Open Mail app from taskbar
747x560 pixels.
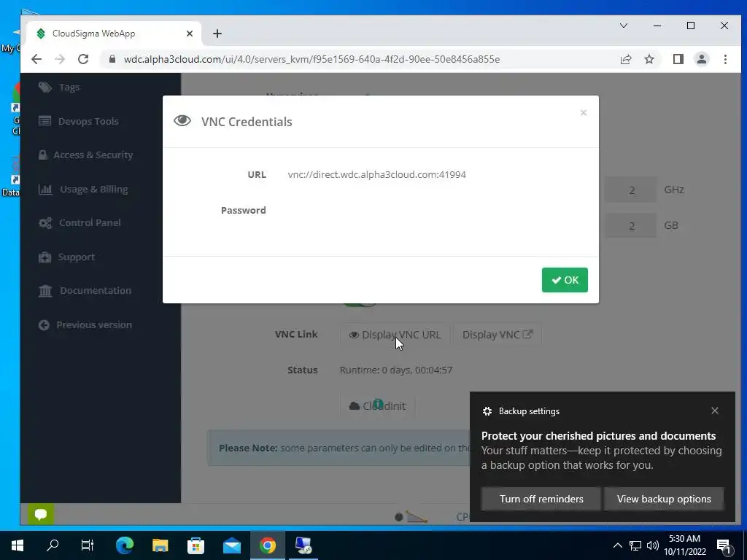(x=231, y=545)
